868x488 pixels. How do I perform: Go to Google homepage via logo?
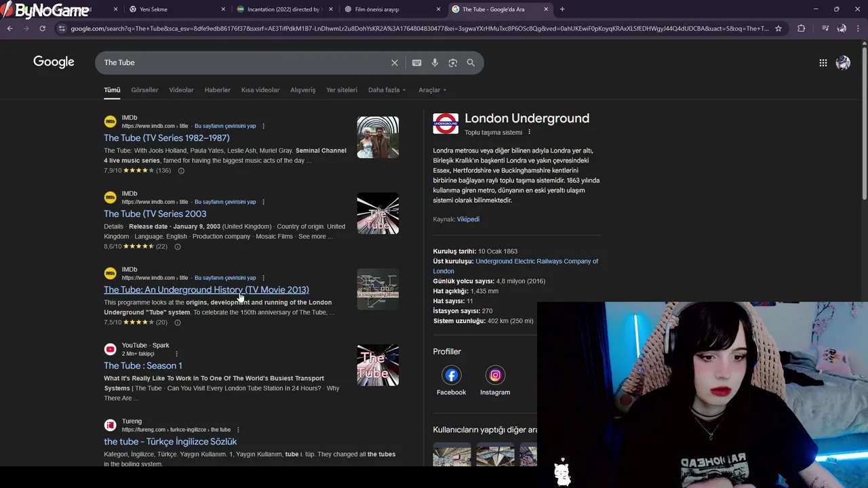tap(54, 62)
